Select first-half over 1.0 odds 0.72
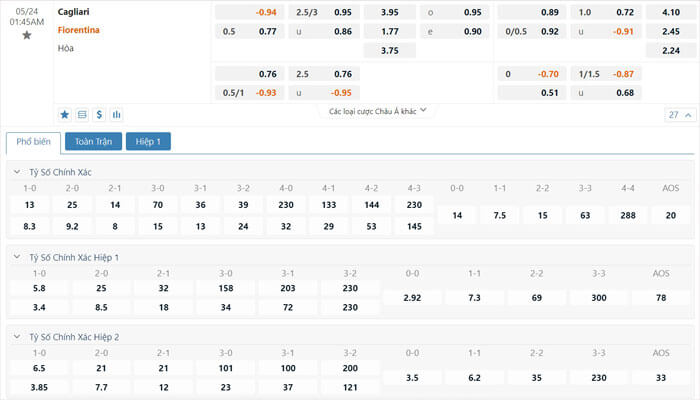 point(606,12)
